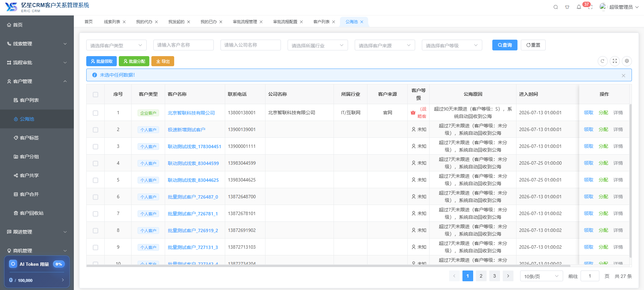Open the 极速新增测试客户 customer link

(x=187, y=130)
